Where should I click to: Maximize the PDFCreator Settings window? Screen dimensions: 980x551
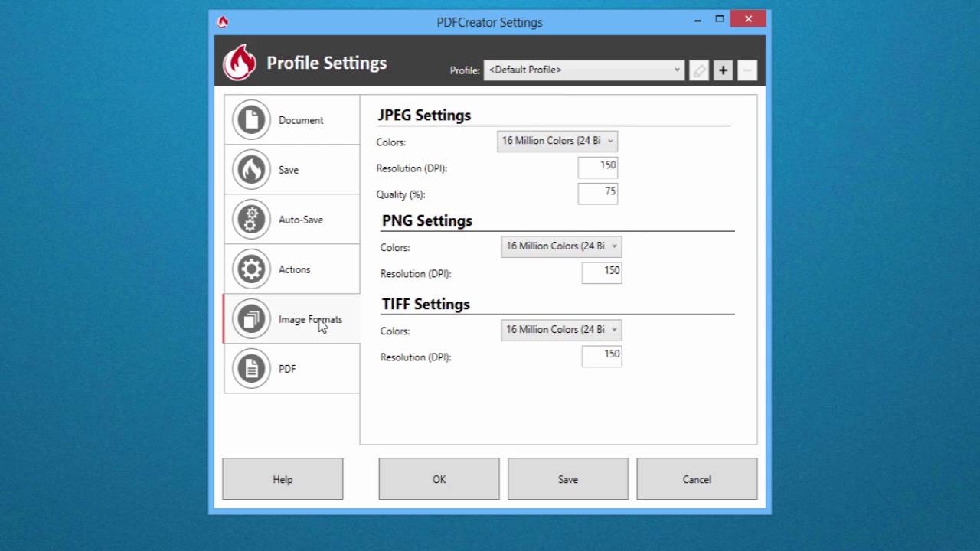point(720,20)
